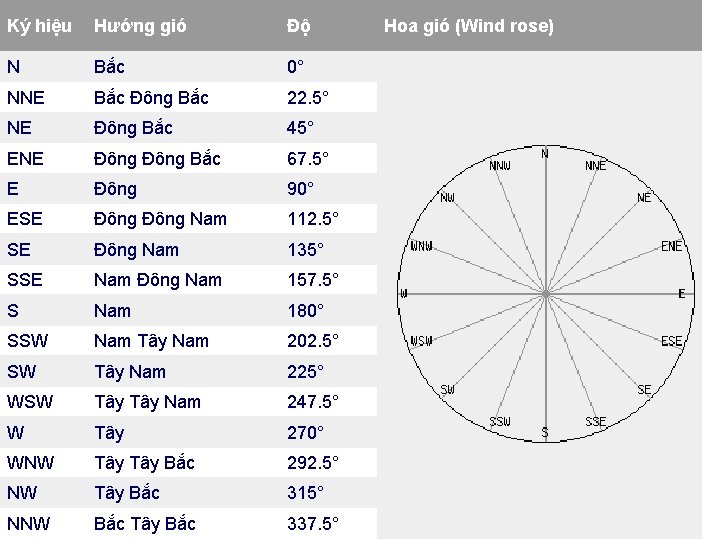The height and width of the screenshot is (540, 720).
Task: Click the 180° value in the table
Action: 305,311
